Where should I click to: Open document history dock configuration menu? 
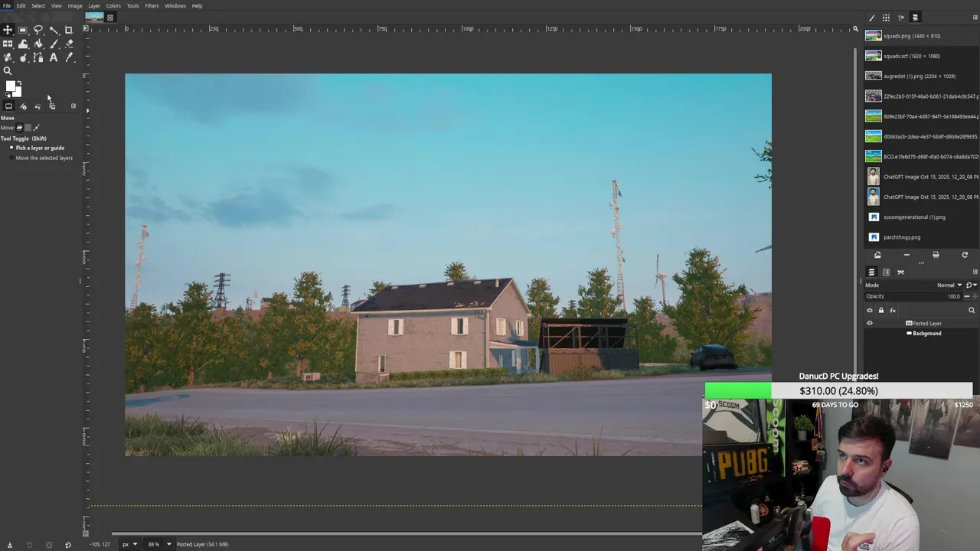point(975,18)
